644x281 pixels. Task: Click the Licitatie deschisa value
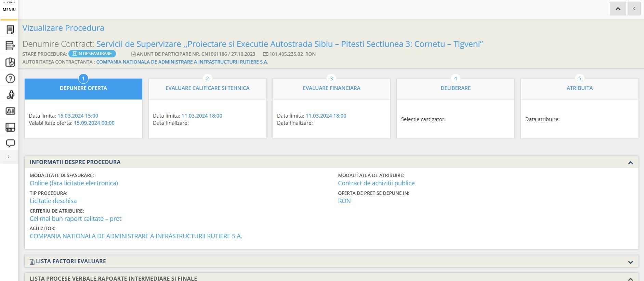[x=53, y=201]
